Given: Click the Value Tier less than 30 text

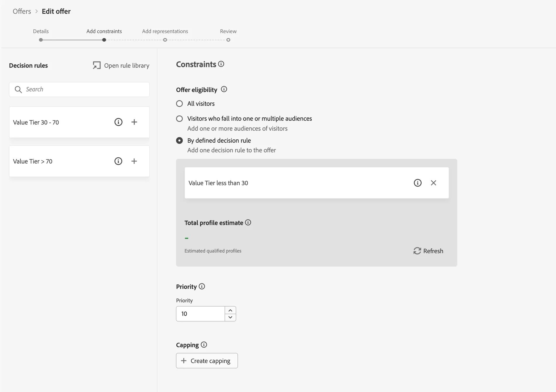Looking at the screenshot, I should click(218, 183).
